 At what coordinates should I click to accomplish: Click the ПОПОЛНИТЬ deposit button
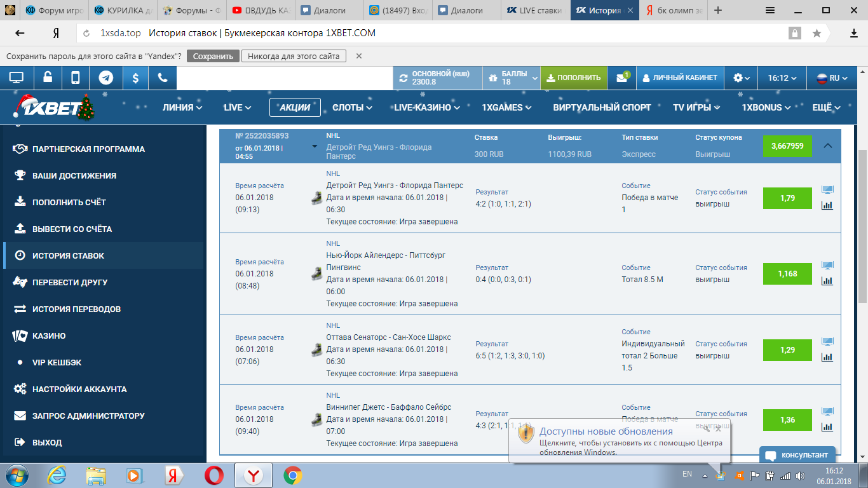pos(573,78)
